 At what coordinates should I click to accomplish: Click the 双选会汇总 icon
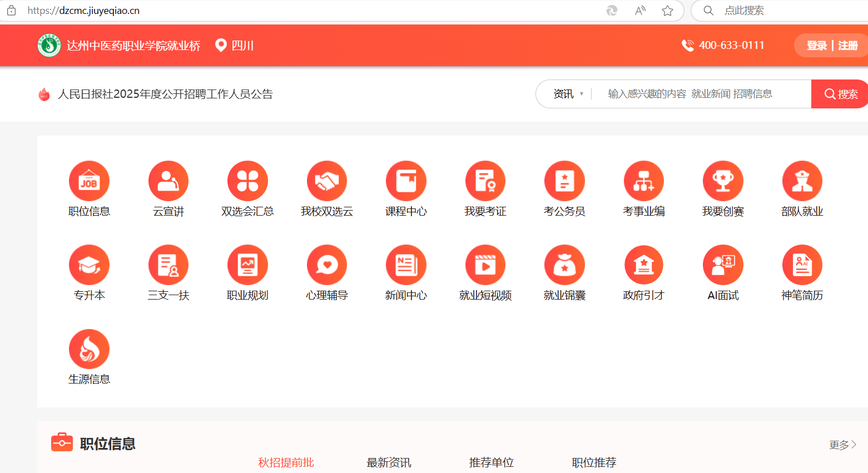[x=247, y=181]
